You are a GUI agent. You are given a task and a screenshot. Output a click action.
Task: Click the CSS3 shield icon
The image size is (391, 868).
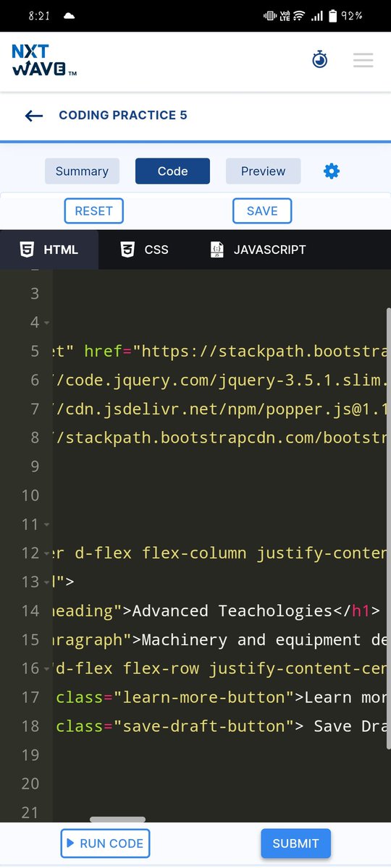pos(127,250)
